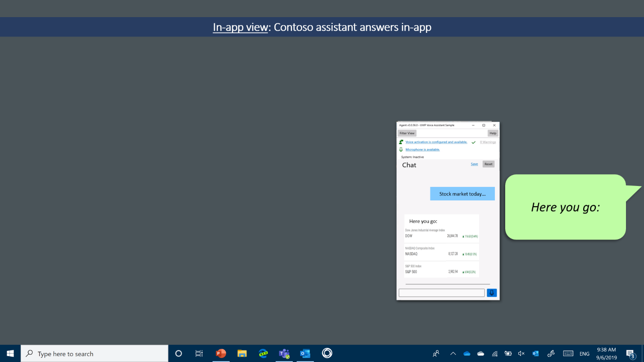Open File Explorer from the taskbar
Viewport: 644px width, 362px height.
(x=242, y=353)
